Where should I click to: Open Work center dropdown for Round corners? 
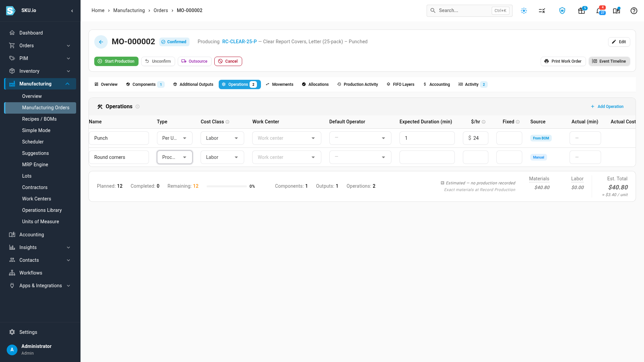pyautogui.click(x=287, y=157)
